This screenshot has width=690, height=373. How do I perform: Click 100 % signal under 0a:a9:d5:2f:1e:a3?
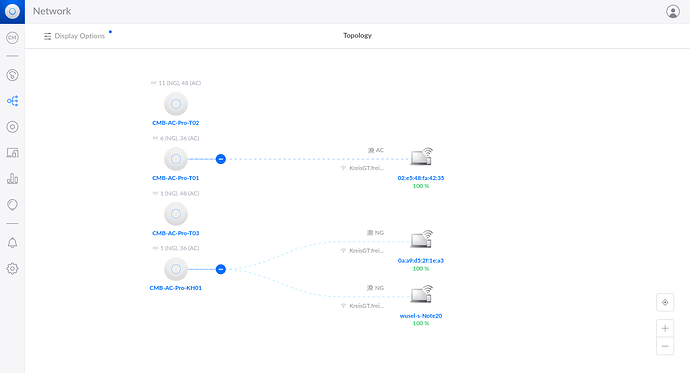click(x=421, y=269)
